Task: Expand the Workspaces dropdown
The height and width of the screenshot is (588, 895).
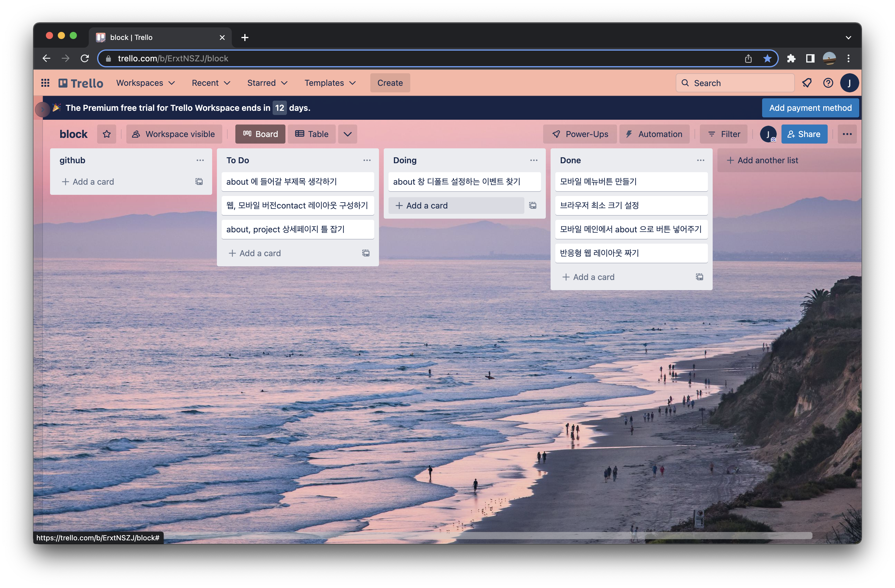Action: pos(145,83)
